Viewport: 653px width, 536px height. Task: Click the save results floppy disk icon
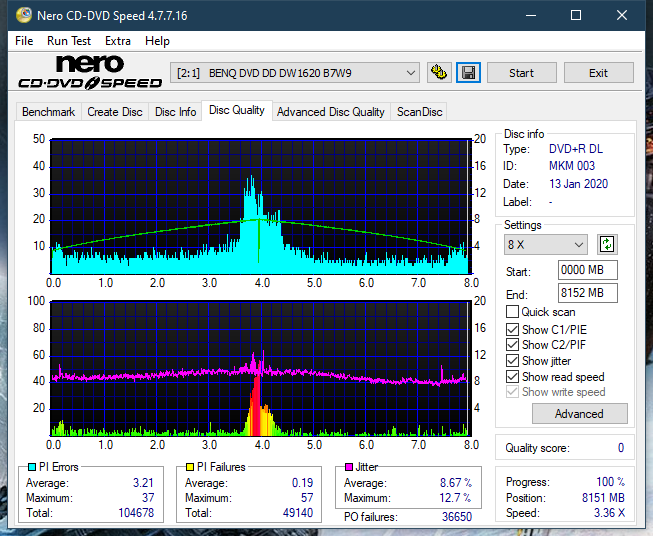[468, 73]
